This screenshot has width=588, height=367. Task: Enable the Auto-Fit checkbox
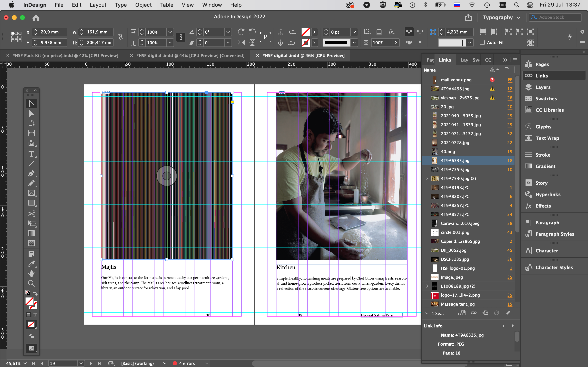(x=483, y=42)
